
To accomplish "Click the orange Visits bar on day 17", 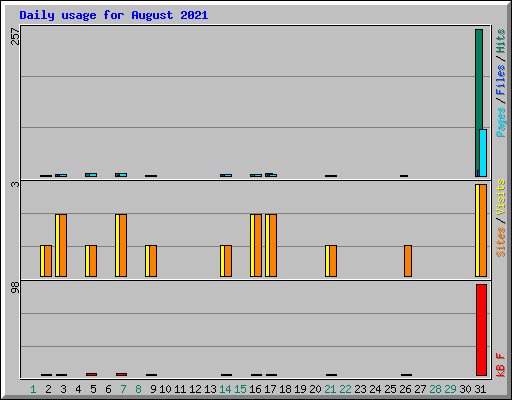I will point(273,245).
